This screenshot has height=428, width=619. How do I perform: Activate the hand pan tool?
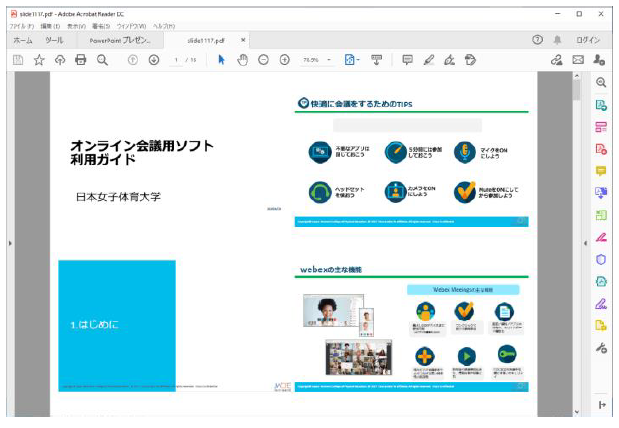pos(242,60)
